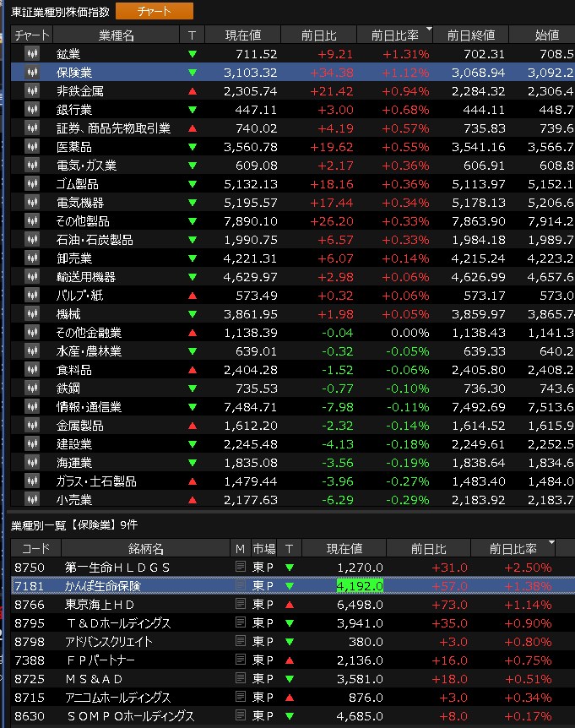Click stock code 8766

(x=30, y=605)
